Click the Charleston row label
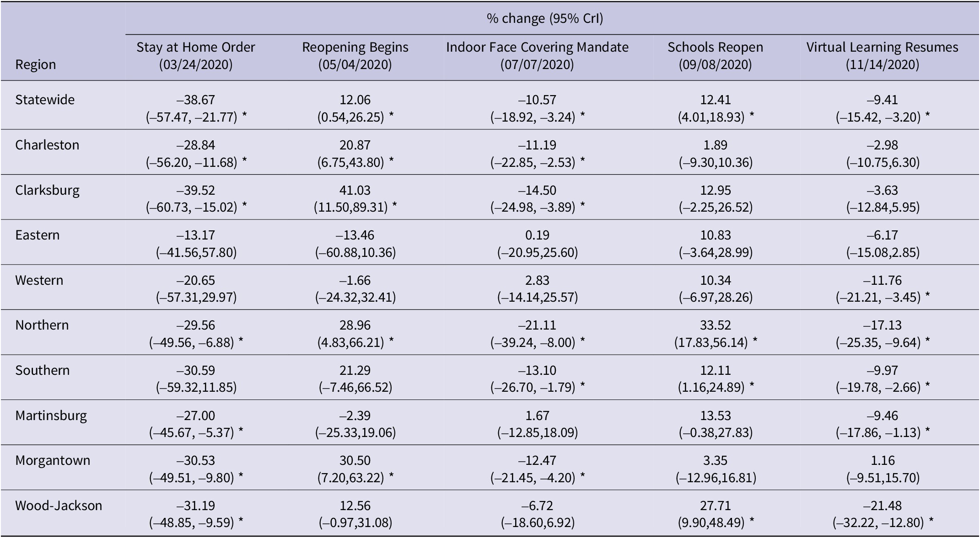 point(47,145)
